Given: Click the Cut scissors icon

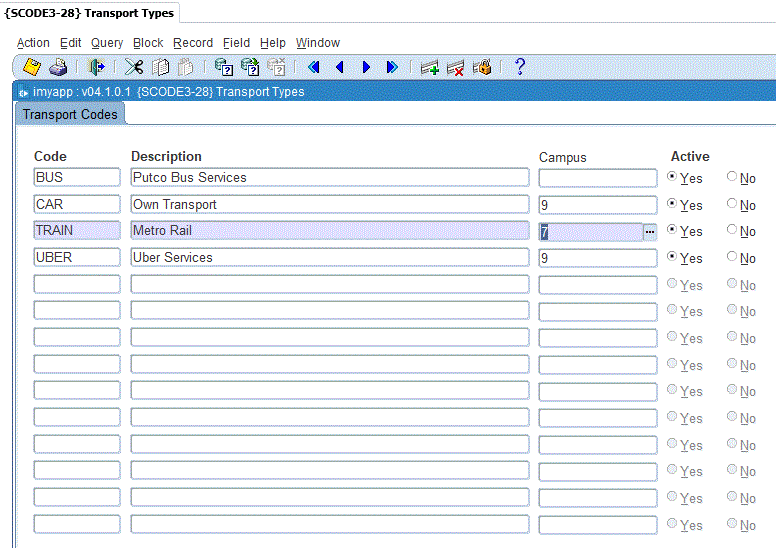Looking at the screenshot, I should coord(133,68).
